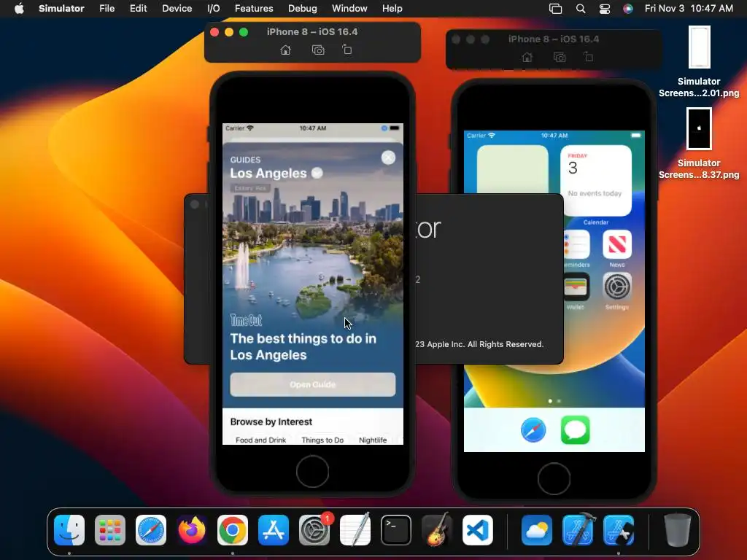The image size is (747, 560).
Task: Open Messages on right iPhone dock
Action: pyautogui.click(x=575, y=430)
